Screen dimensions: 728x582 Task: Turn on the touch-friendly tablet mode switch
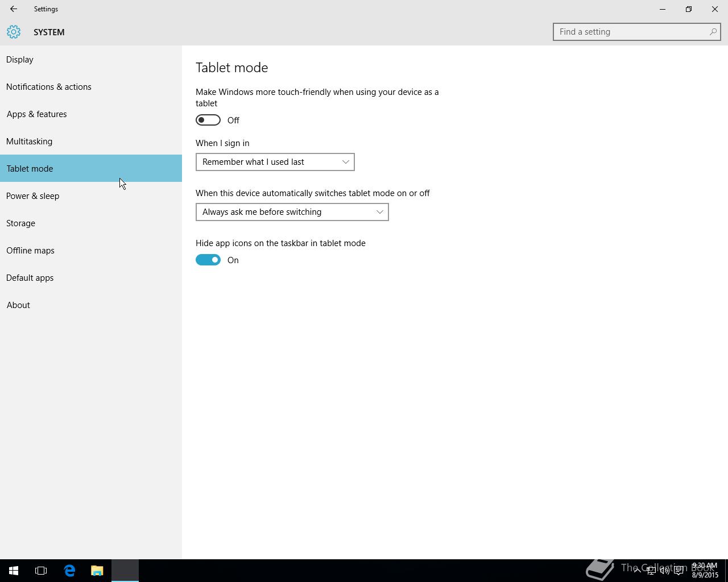(208, 120)
